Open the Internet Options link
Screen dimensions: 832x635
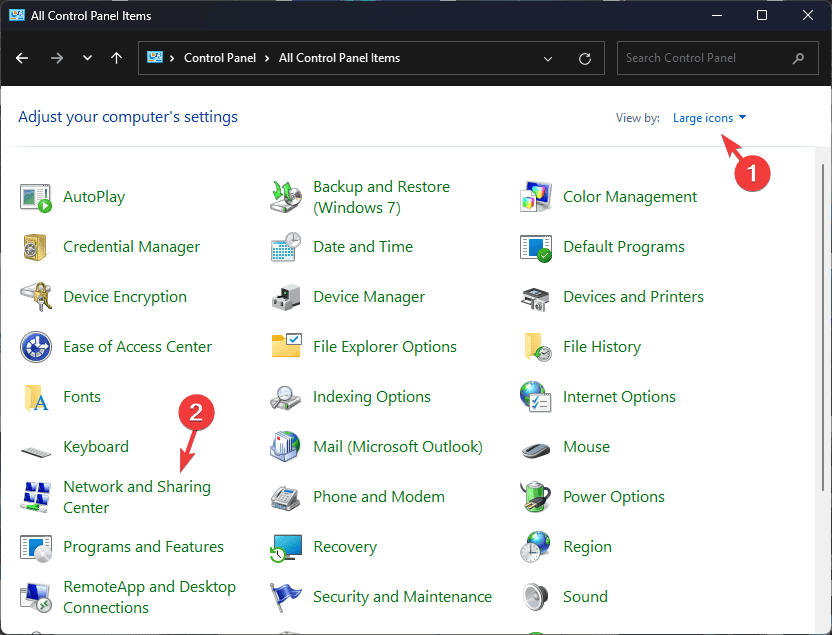(619, 397)
